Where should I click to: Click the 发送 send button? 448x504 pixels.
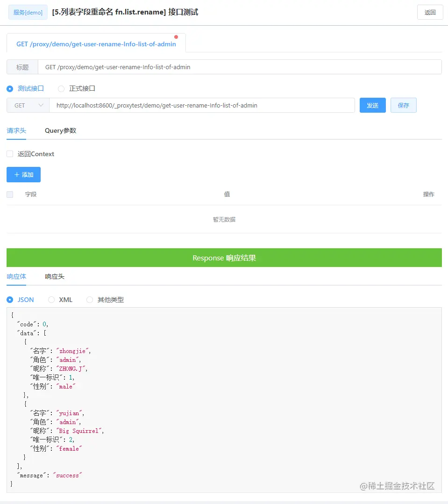point(372,106)
